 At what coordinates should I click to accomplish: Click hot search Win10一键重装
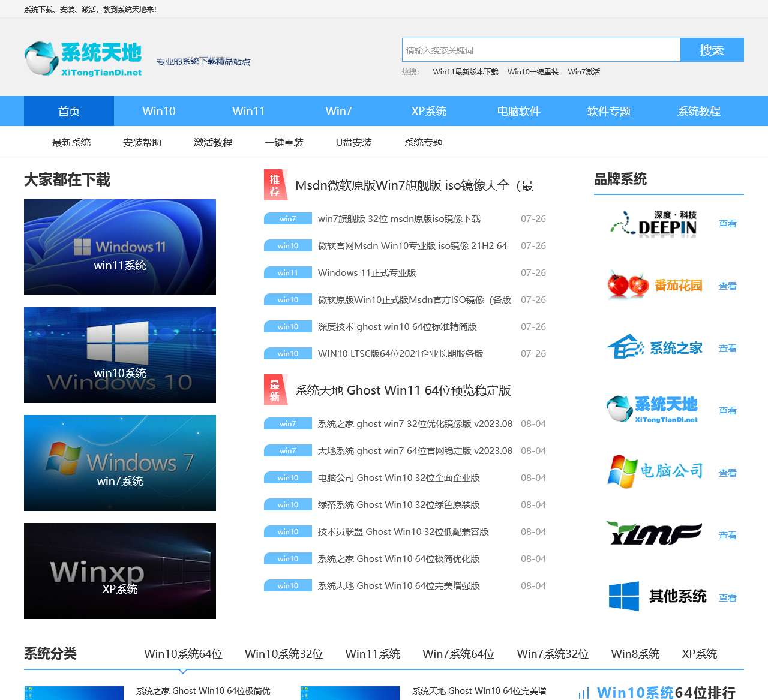pyautogui.click(x=533, y=71)
